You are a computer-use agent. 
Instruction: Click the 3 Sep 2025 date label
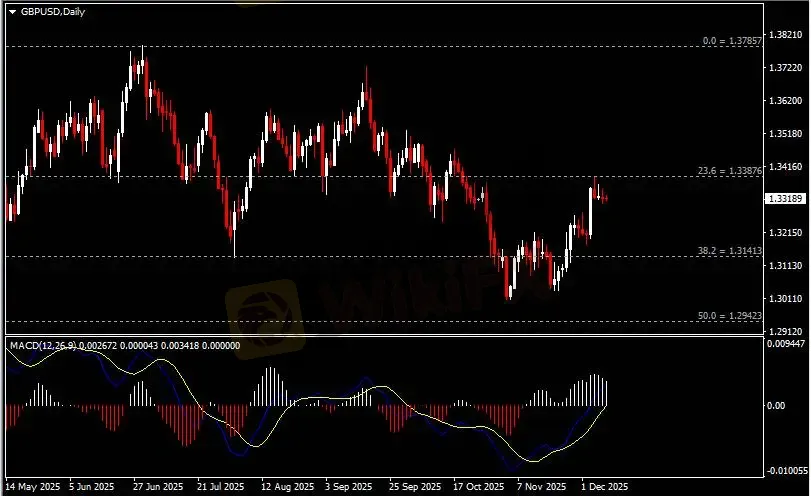point(348,487)
